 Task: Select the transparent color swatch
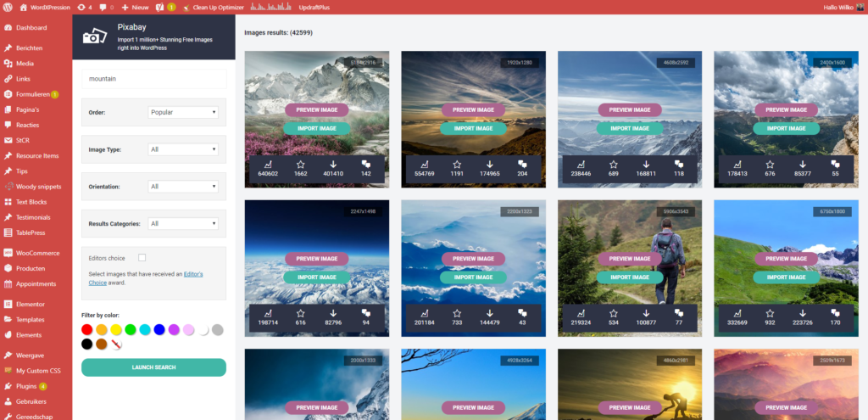pos(115,344)
